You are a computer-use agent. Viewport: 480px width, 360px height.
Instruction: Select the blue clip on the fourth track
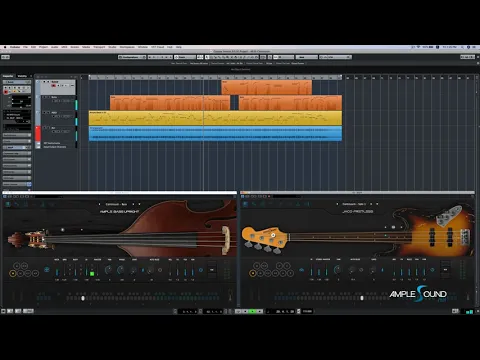click(x=215, y=133)
